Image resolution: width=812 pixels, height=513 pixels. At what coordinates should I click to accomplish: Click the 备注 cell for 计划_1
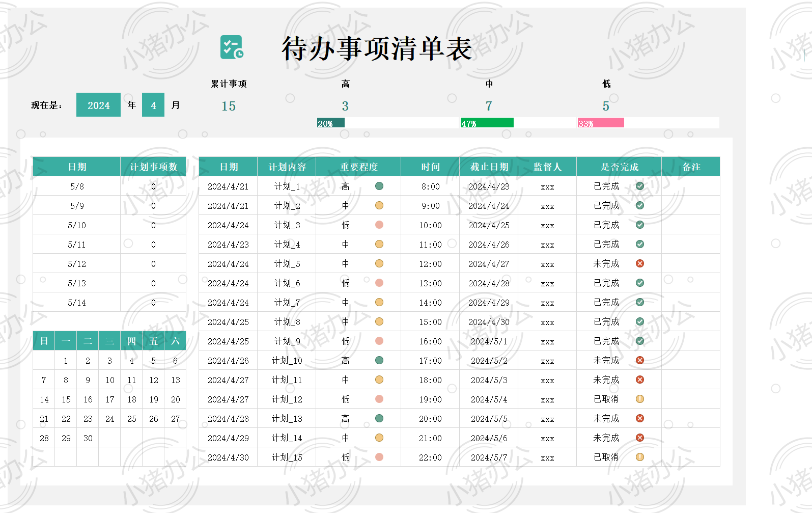(691, 186)
